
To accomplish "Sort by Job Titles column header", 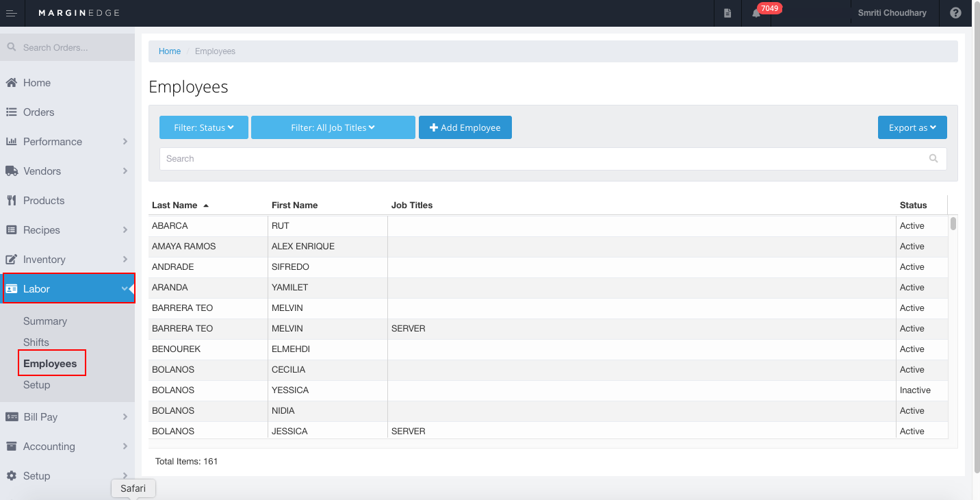I will click(412, 205).
